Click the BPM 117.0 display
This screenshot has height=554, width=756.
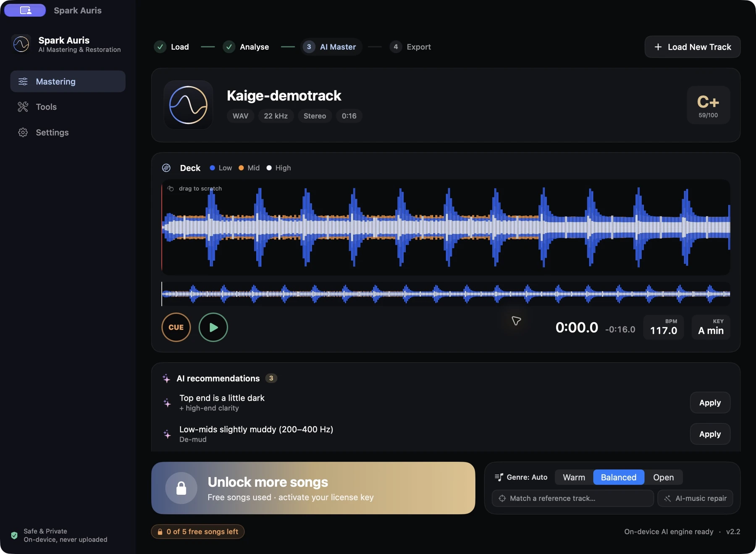pyautogui.click(x=664, y=327)
